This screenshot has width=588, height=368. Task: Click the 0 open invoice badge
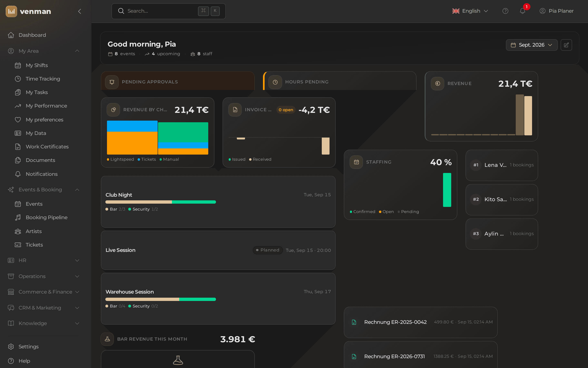(x=286, y=110)
